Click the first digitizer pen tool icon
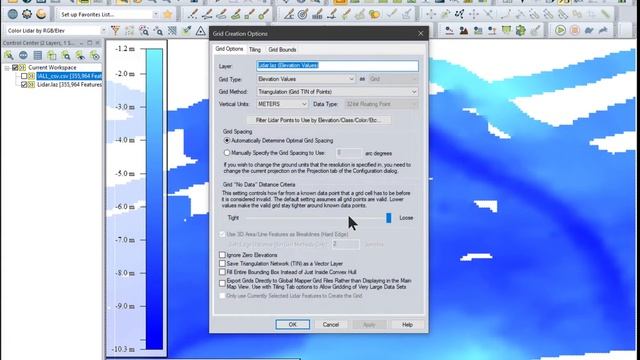Image resolution: width=640 pixels, height=360 pixels. point(193,15)
